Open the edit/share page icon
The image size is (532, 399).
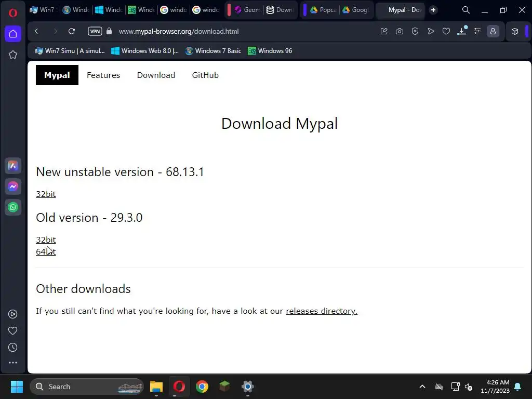click(384, 31)
